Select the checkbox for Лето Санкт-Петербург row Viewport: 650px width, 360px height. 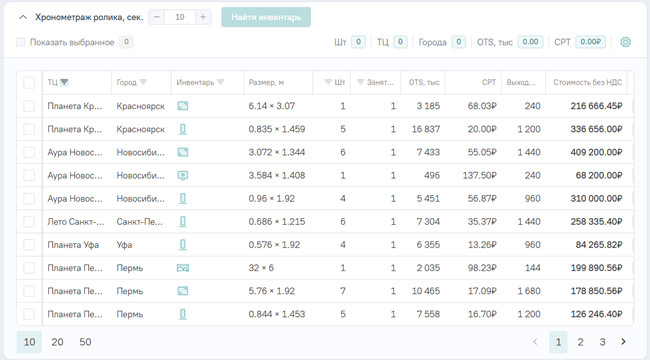tap(29, 222)
